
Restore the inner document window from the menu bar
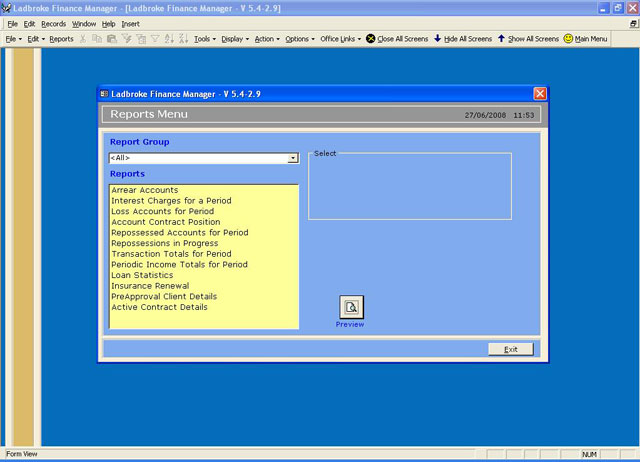coord(633,24)
